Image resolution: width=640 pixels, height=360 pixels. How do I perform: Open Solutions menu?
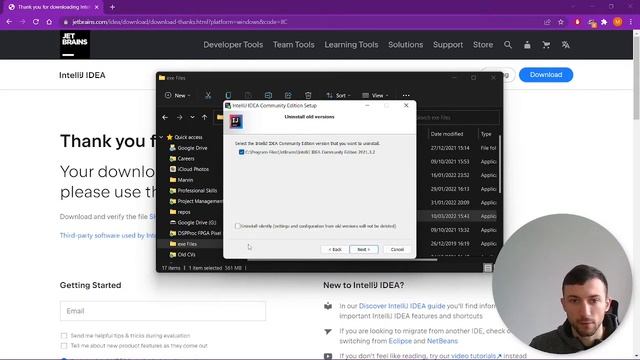click(x=405, y=45)
